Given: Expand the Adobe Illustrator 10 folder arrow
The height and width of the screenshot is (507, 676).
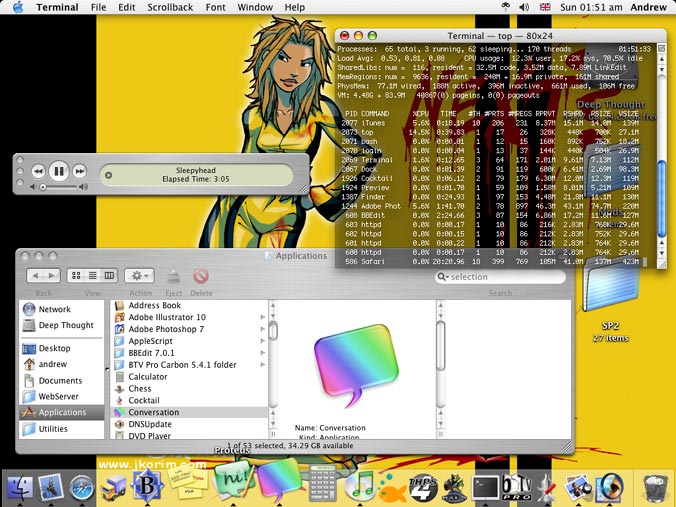Looking at the screenshot, I should tap(262, 317).
